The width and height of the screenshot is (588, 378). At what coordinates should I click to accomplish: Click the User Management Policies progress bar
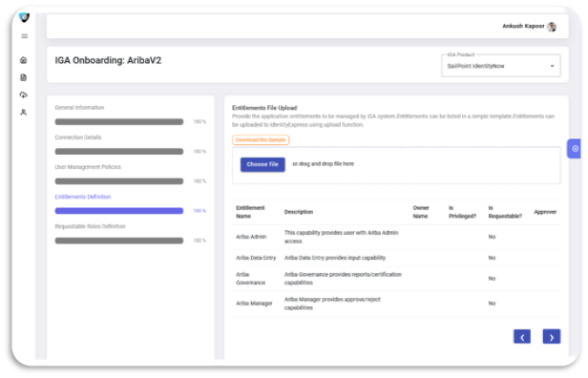click(x=119, y=181)
